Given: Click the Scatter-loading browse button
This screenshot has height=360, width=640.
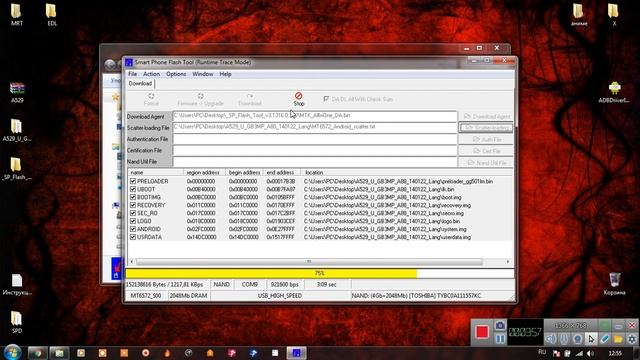Looking at the screenshot, I should pyautogui.click(x=486, y=128).
